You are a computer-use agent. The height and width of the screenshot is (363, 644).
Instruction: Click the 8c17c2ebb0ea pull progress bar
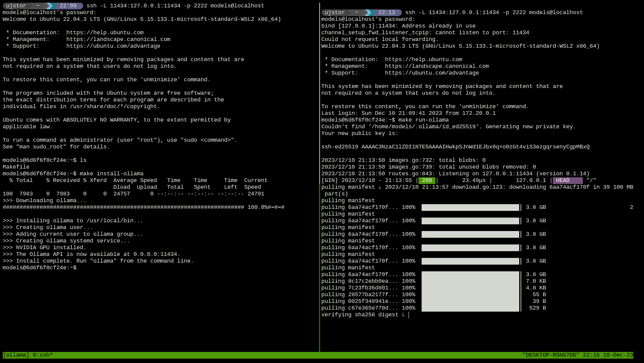point(470,281)
